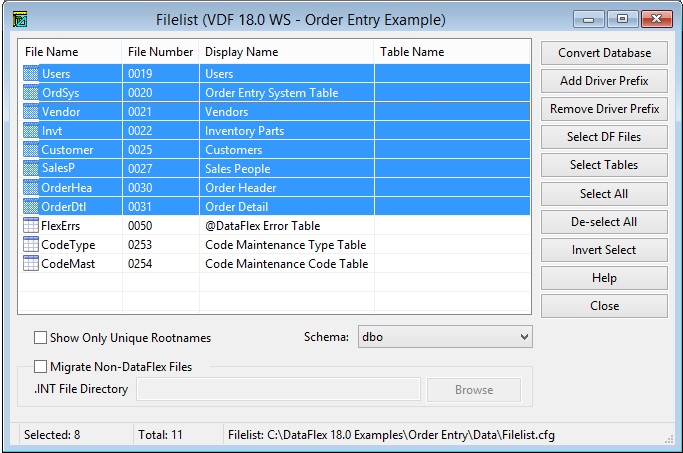
Task: Click the Display Name column header
Action: click(x=240, y=52)
